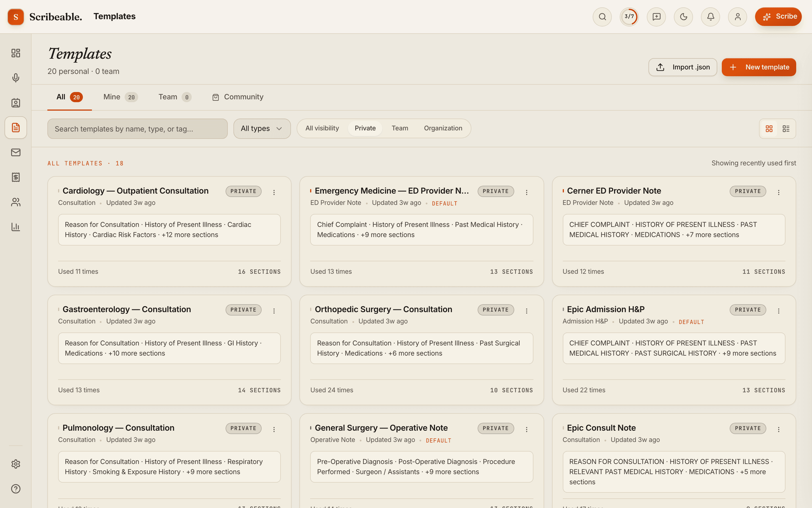Switch to the Community tab

tap(238, 97)
